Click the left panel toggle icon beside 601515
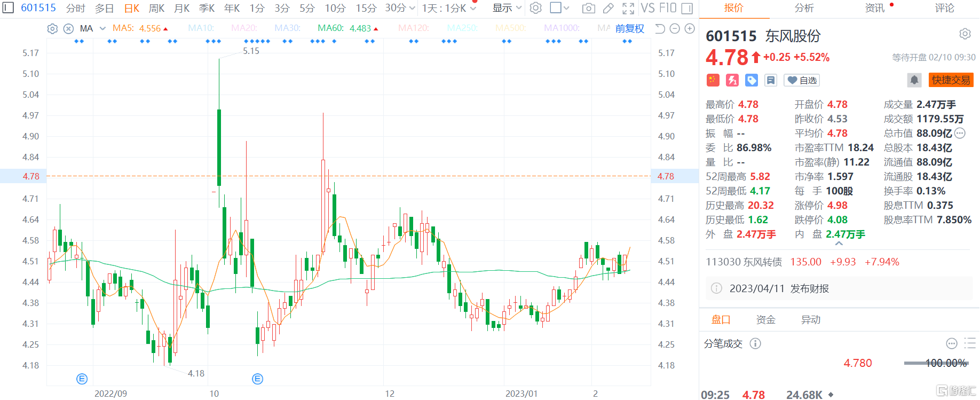This screenshot has height=400, width=980. pos(8,7)
